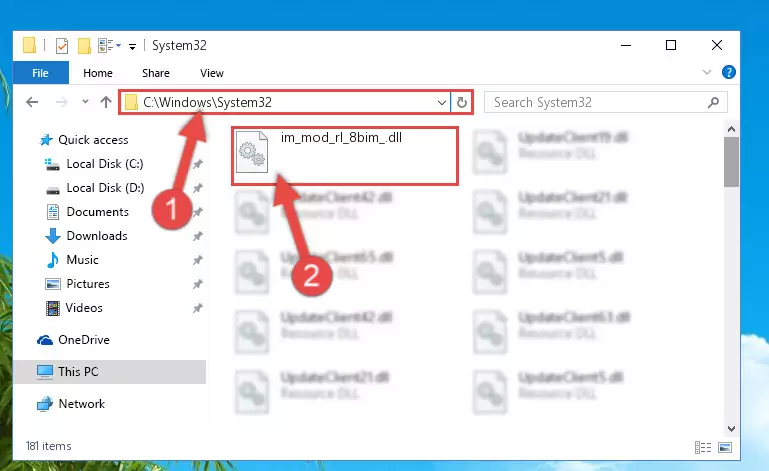
Task: Click the pin icon next to Videos
Action: pos(198,308)
